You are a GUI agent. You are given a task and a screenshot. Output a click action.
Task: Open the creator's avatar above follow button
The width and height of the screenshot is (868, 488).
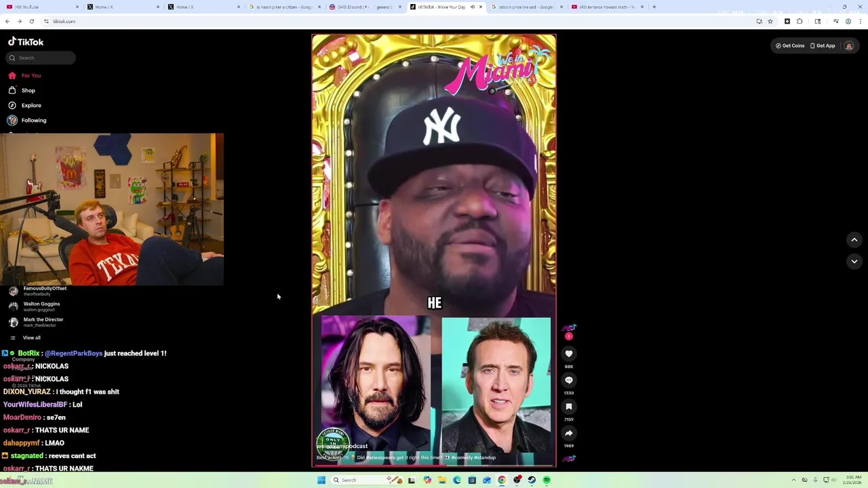[x=569, y=328]
